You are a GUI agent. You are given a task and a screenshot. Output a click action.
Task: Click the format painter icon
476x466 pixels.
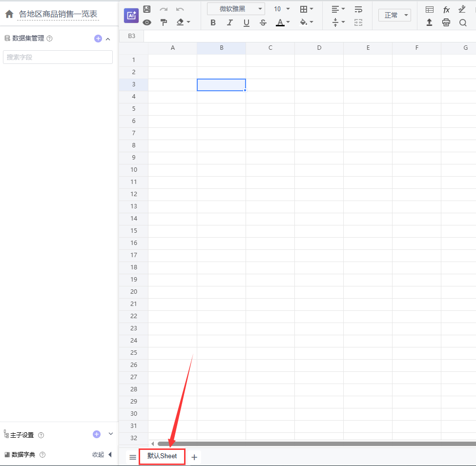pyautogui.click(x=164, y=22)
